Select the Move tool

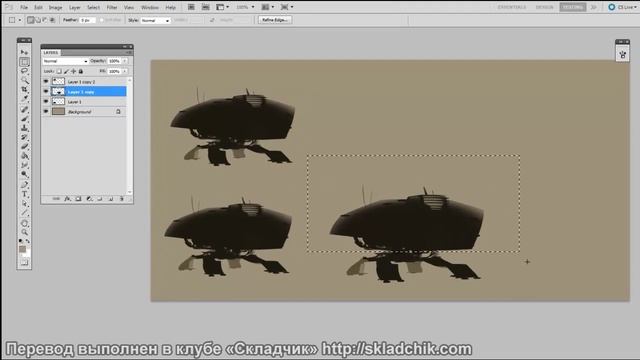[x=24, y=52]
